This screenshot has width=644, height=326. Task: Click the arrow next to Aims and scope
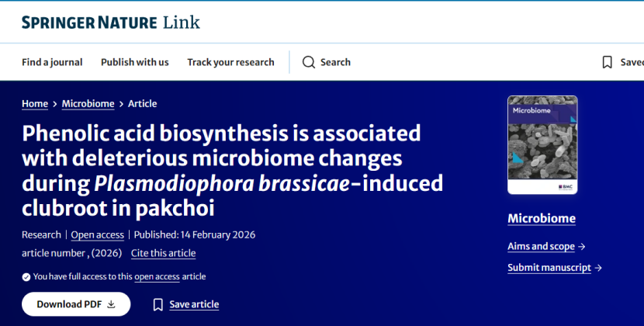(582, 247)
